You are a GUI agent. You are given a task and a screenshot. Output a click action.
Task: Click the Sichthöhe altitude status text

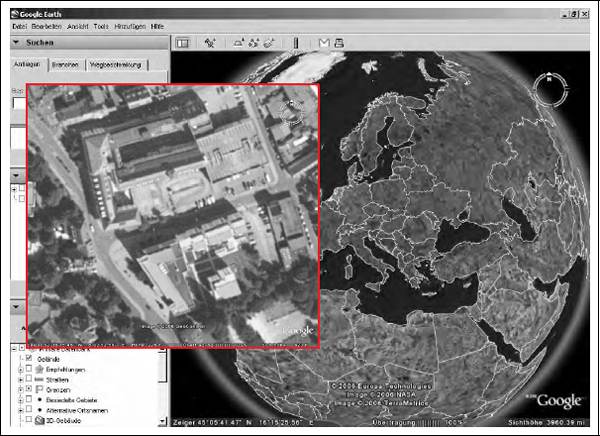pyautogui.click(x=547, y=422)
